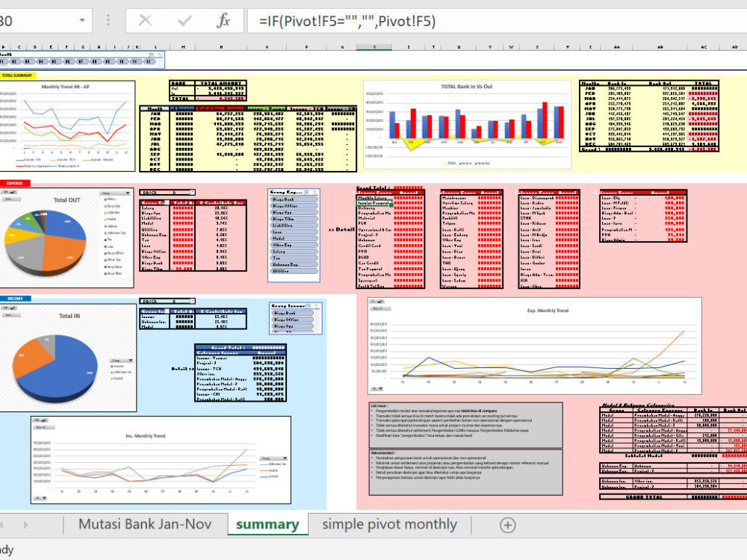Select the column M header
Screen dimensions: 747x560
pos(183,47)
